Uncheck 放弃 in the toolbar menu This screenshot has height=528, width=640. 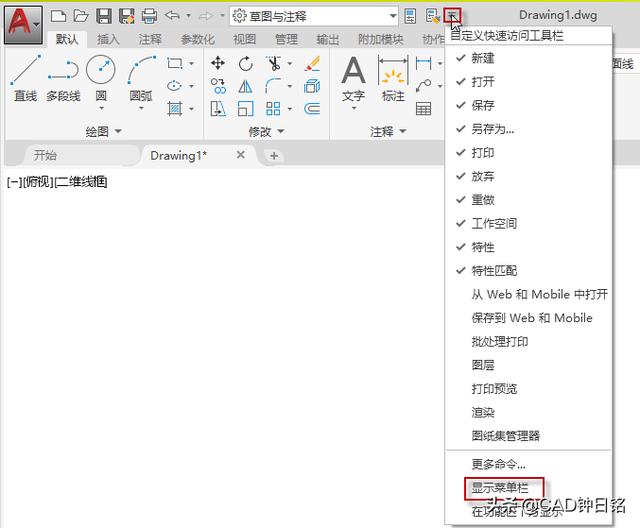click(529, 177)
